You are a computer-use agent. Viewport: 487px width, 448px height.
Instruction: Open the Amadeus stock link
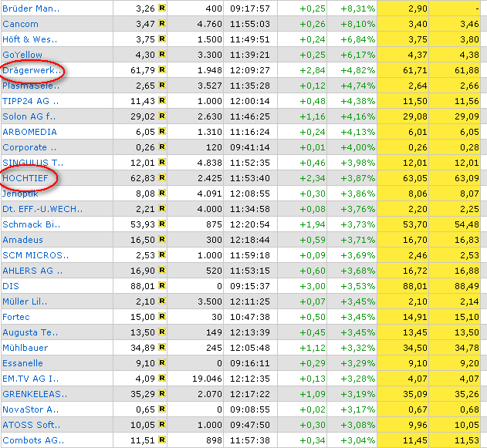(22, 240)
